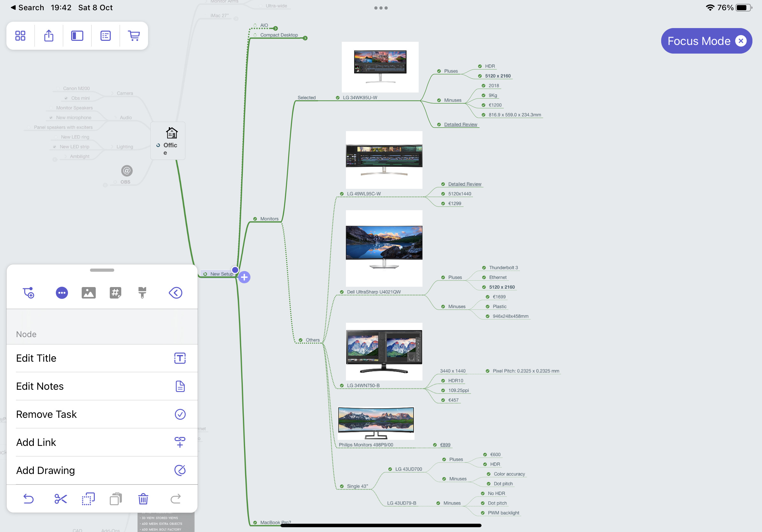Select the node connection tool icon
The height and width of the screenshot is (532, 762).
point(28,292)
